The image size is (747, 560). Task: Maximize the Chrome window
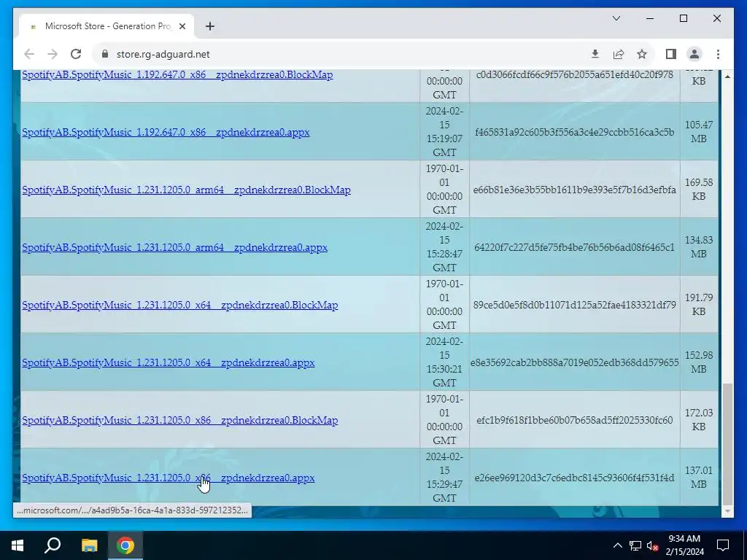tap(683, 18)
